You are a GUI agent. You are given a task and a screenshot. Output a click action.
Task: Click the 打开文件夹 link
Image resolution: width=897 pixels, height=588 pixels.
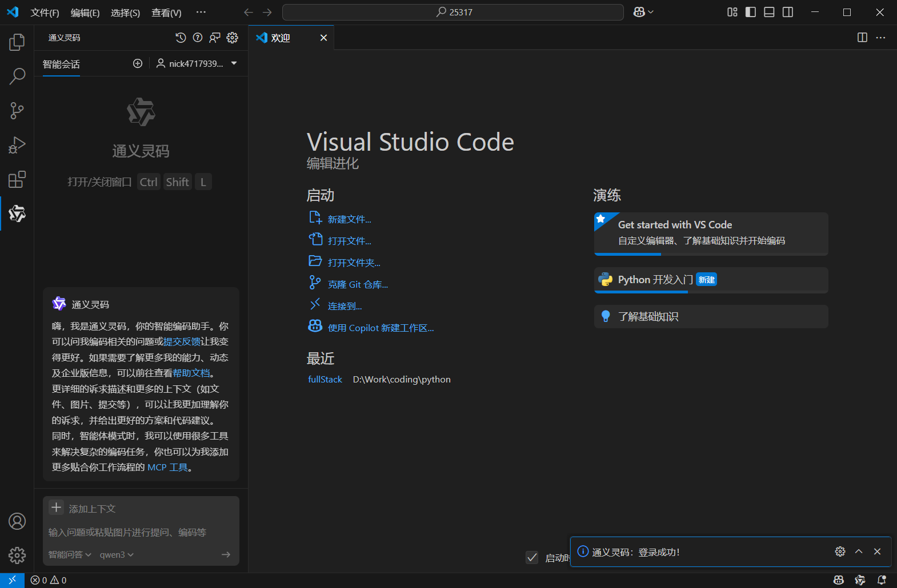(x=354, y=263)
